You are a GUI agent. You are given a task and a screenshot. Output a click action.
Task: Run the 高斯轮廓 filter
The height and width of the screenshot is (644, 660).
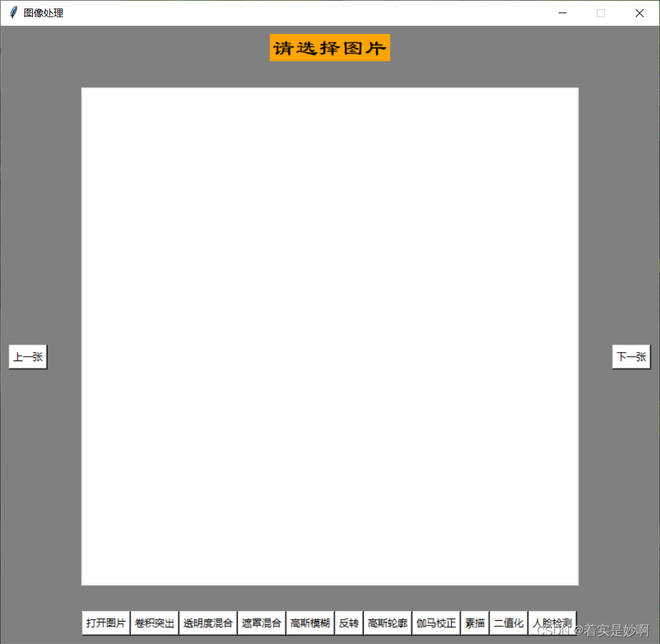click(x=388, y=623)
